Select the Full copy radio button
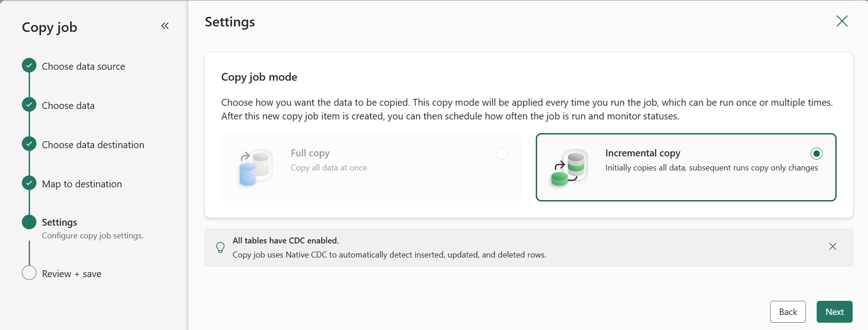The width and height of the screenshot is (868, 330). (x=502, y=154)
